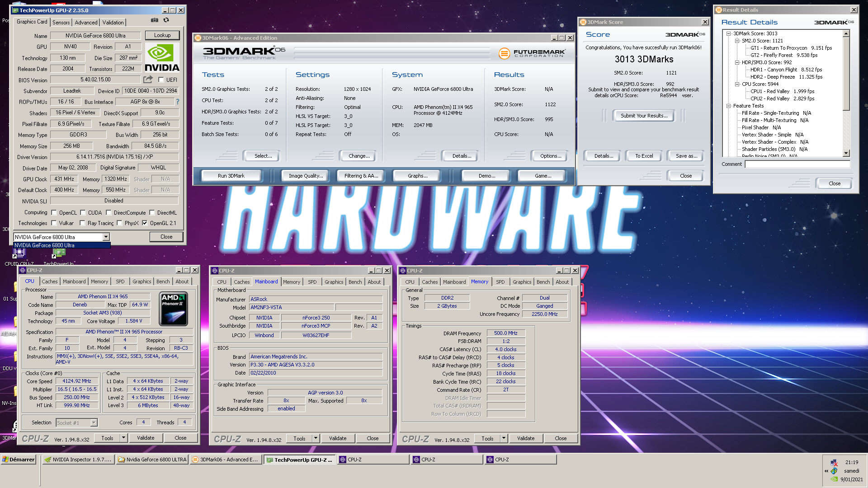This screenshot has width=868, height=488.
Task: Collapse the SM2.0 Score: 1121 tree node
Action: coord(737,41)
